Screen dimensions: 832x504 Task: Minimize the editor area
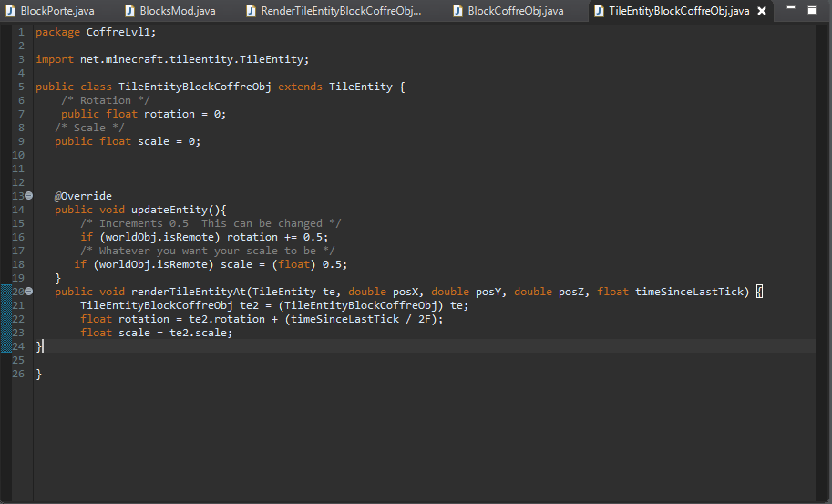point(789,9)
